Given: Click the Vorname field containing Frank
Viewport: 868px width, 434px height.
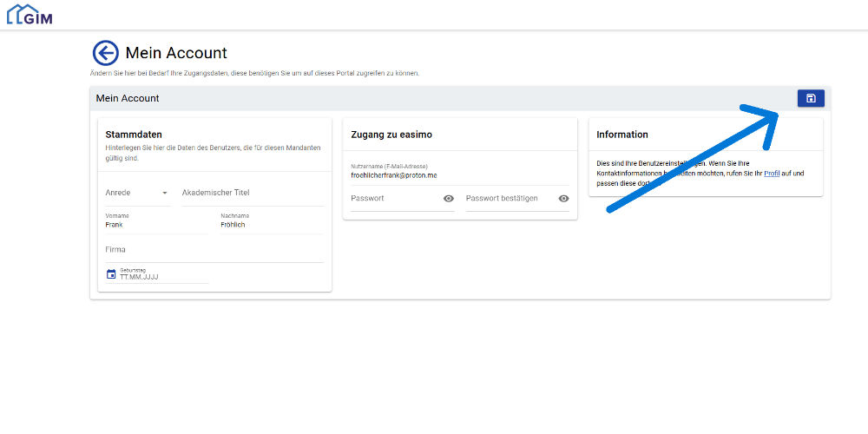Looking at the screenshot, I should tap(156, 225).
